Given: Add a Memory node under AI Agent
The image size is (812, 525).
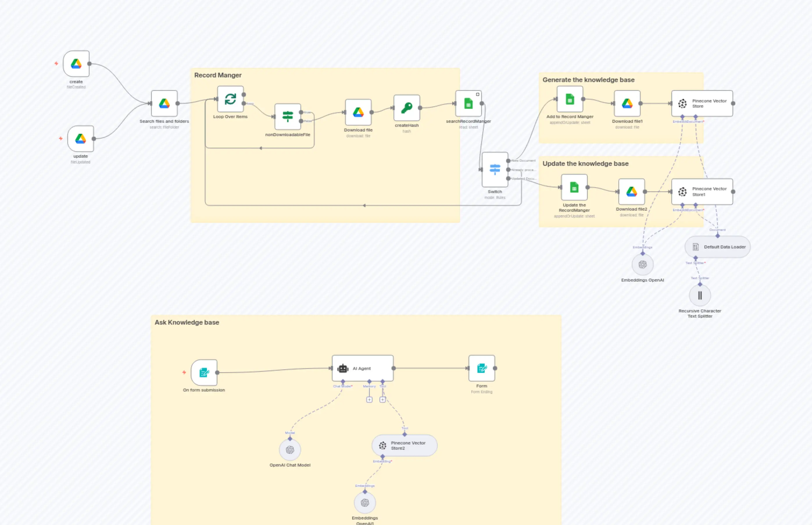Looking at the screenshot, I should tap(370, 400).
